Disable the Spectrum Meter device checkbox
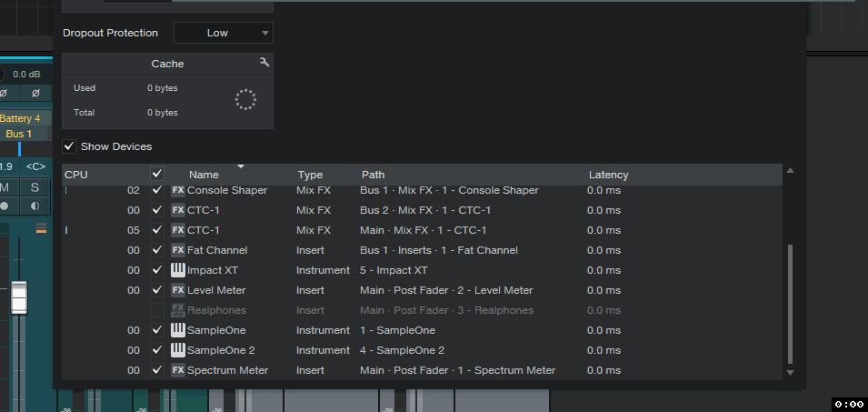868x412 pixels. point(157,370)
